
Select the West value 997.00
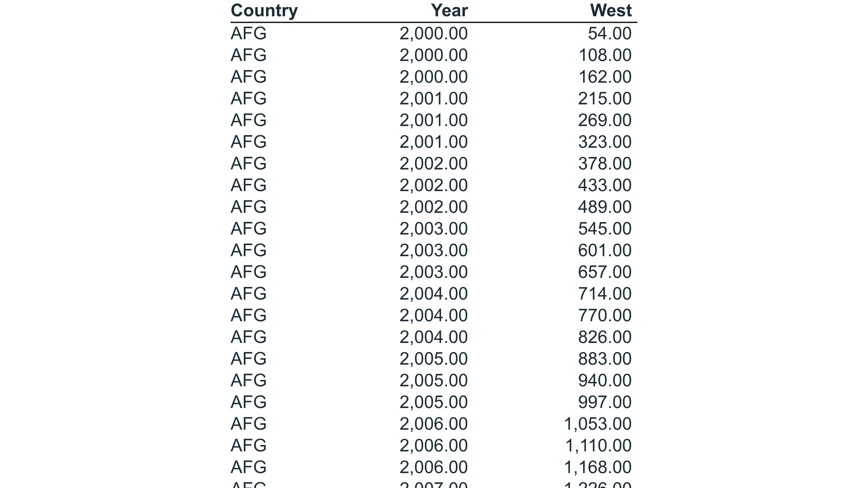click(x=605, y=402)
